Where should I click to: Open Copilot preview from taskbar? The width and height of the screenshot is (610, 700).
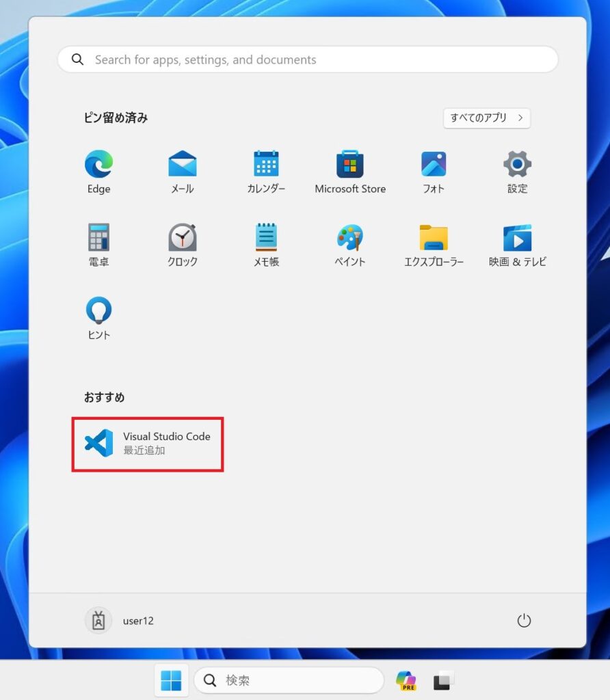406,680
